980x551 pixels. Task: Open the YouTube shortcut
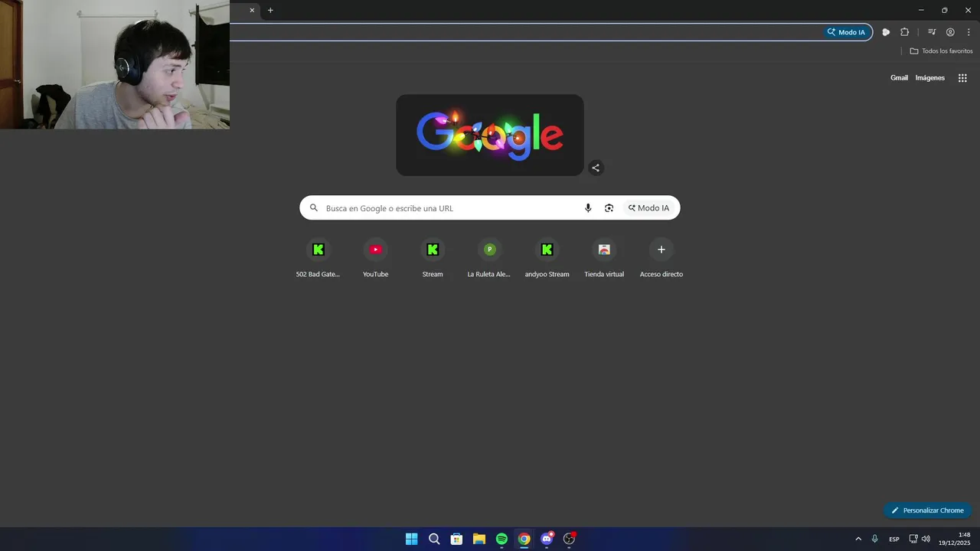tap(375, 259)
